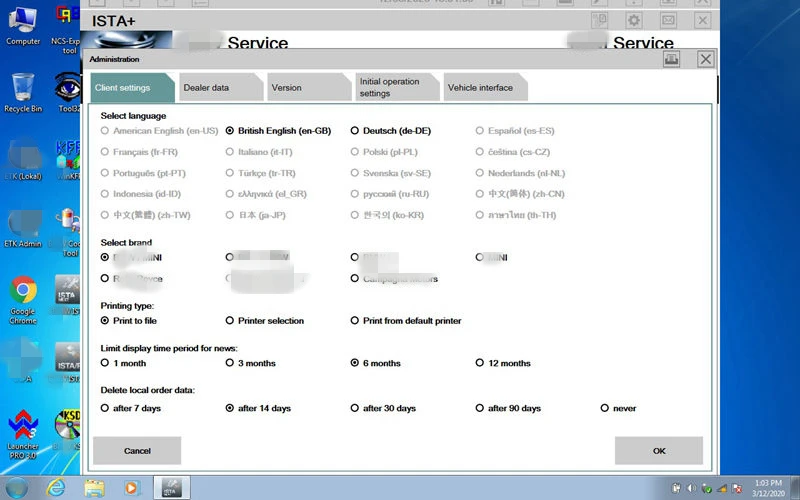Select the MINI-only brand option

click(492, 257)
